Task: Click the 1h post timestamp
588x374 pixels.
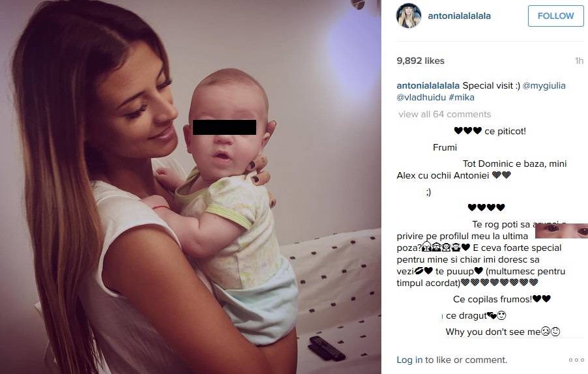Action: [579, 61]
